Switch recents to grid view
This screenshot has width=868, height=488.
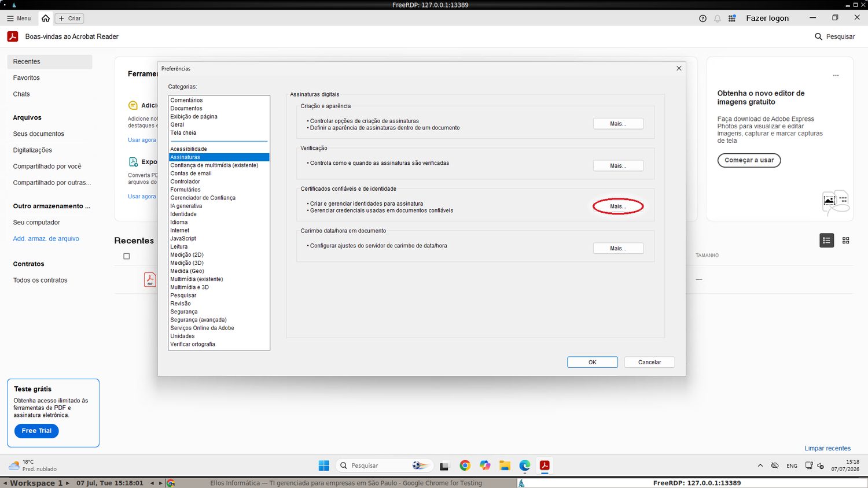pos(845,241)
